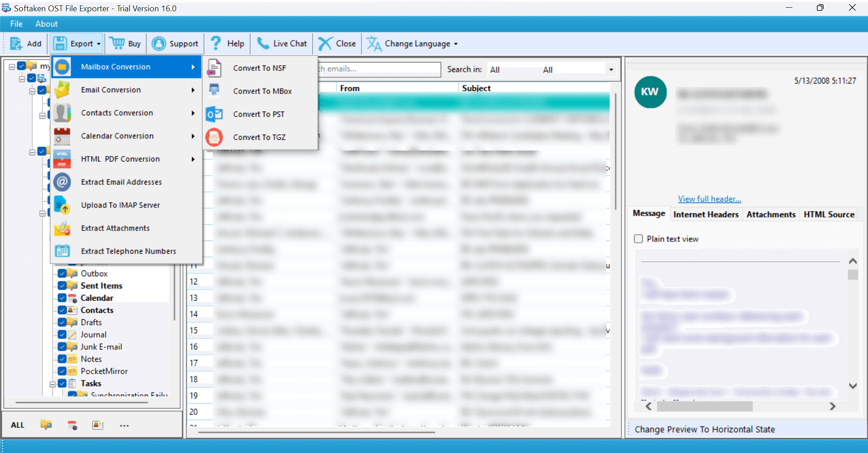Click Change Preview To Horizontal State

(x=705, y=429)
